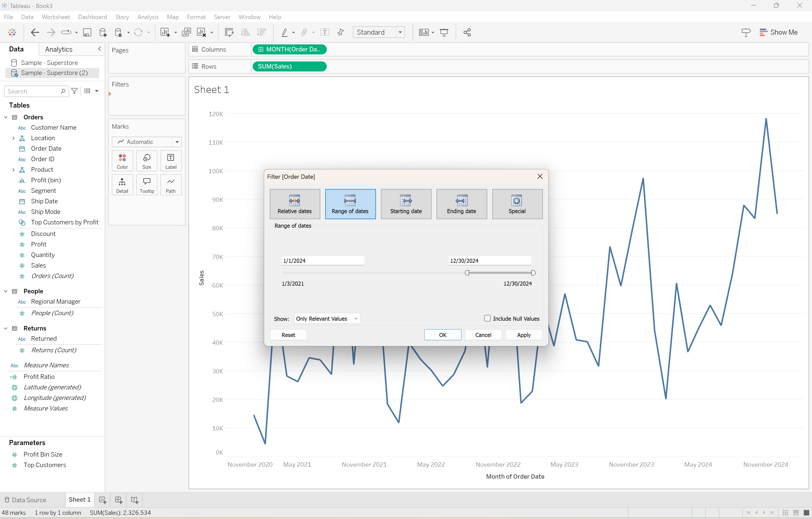
Task: Collapse the Orders table
Action: click(6, 117)
